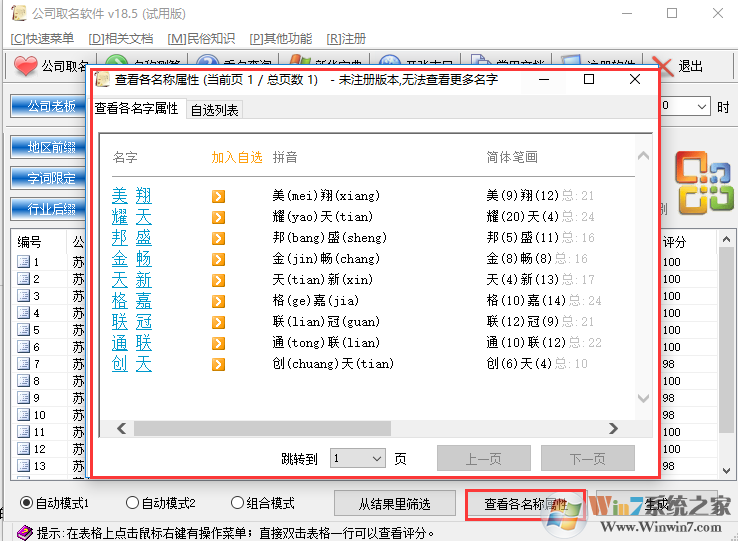Open the 耀天 name link
Screen dimensions: 738x541
(132, 217)
